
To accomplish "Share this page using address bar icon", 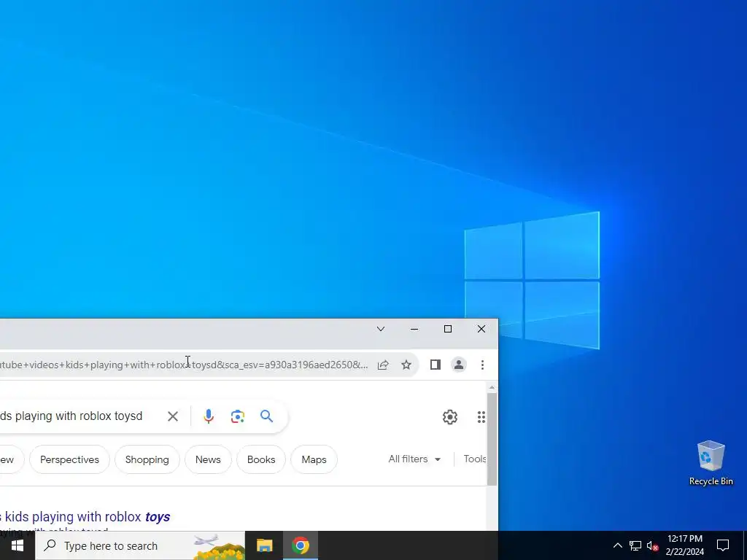I will tap(383, 365).
